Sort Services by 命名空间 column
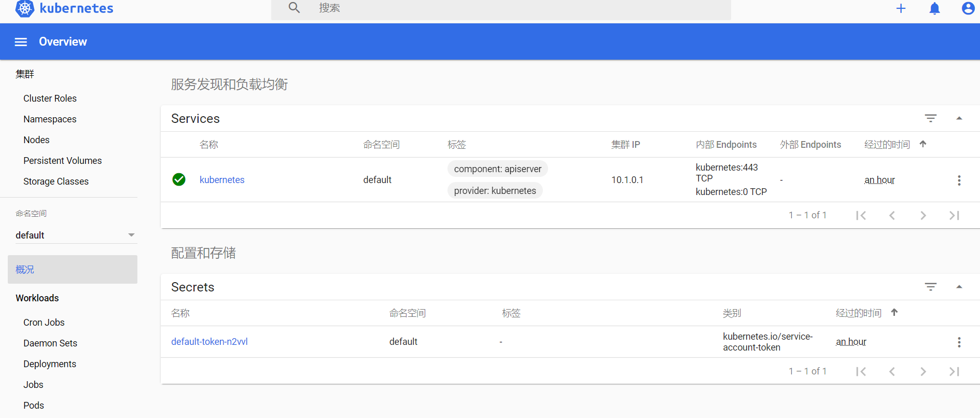 point(382,145)
